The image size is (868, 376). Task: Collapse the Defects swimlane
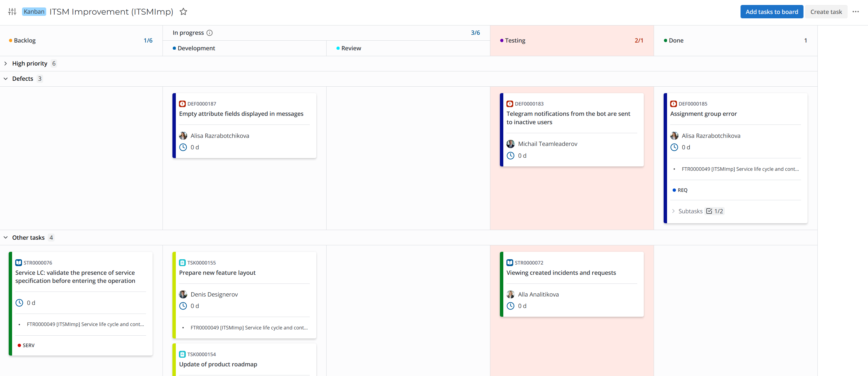[6, 79]
